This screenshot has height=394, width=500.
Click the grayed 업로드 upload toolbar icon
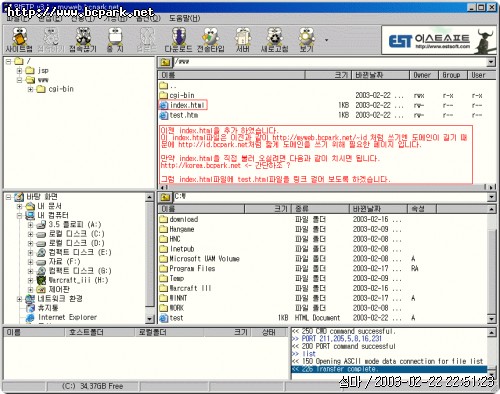pos(146,40)
